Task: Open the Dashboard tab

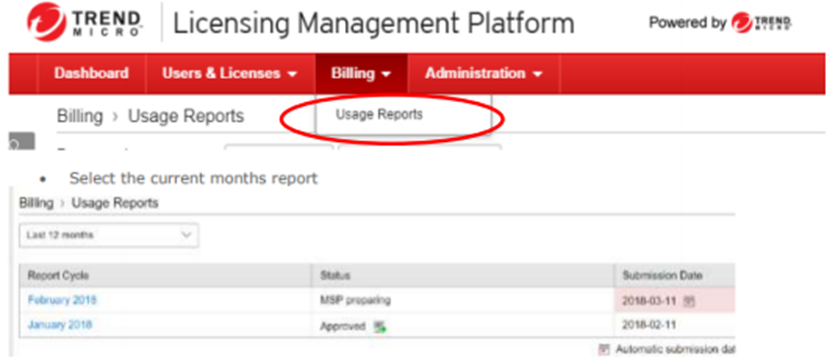Action: [x=91, y=73]
